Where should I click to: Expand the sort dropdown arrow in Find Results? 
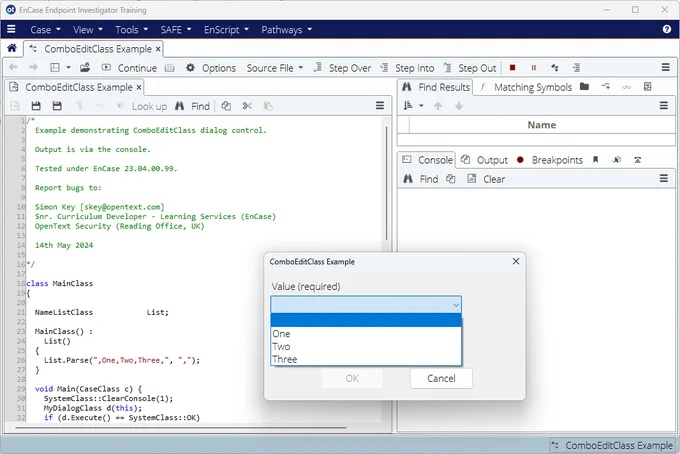coord(421,106)
